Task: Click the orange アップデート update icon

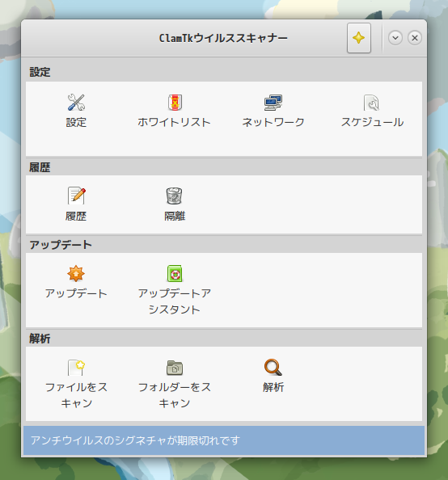Action: [76, 273]
